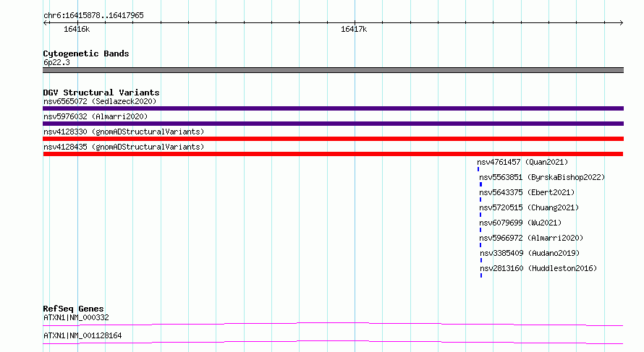Select the magenta ATXN1 NM_001128164 transcript line
The height and width of the screenshot is (352, 644).
pos(333,342)
